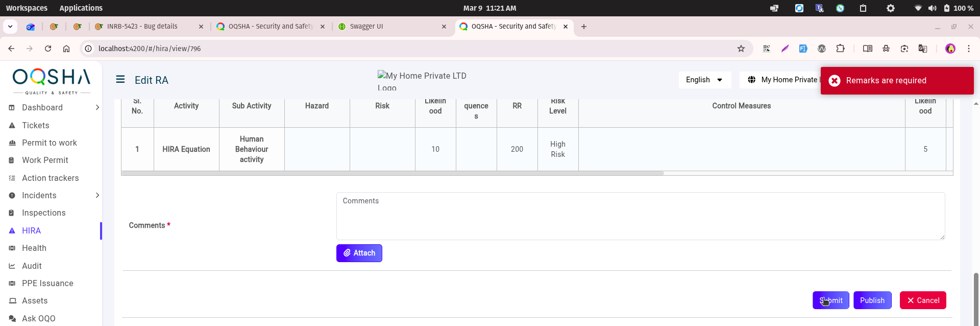Click the Cancel button
This screenshot has height=326, width=980.
[x=923, y=300]
